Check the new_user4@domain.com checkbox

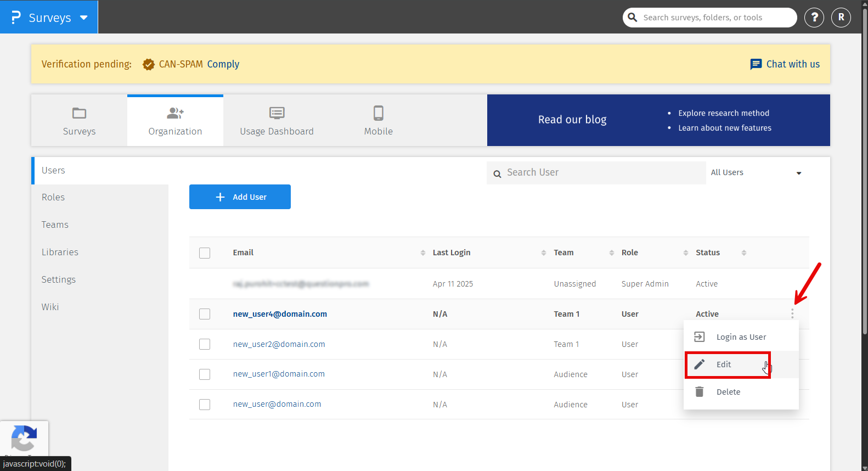click(x=205, y=314)
